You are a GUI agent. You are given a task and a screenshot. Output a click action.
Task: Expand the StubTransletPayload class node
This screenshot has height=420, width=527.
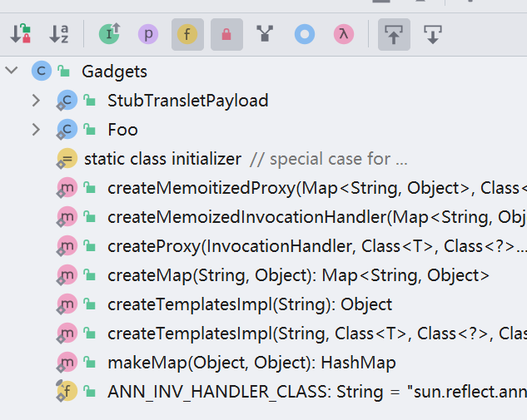[x=35, y=101]
